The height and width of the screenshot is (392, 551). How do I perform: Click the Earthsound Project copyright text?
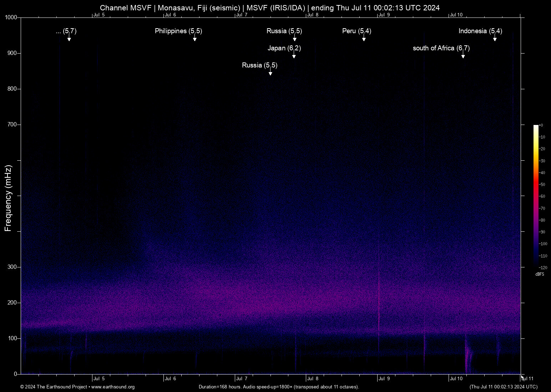point(54,387)
